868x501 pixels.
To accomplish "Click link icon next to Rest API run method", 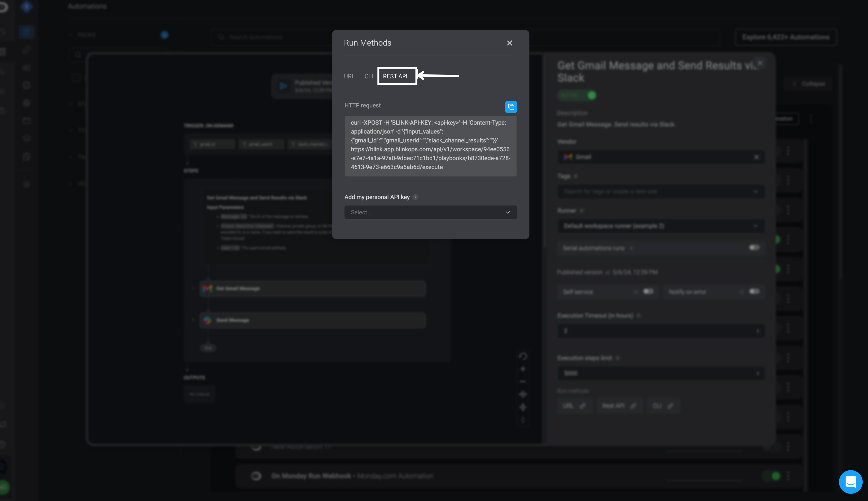I will [633, 406].
